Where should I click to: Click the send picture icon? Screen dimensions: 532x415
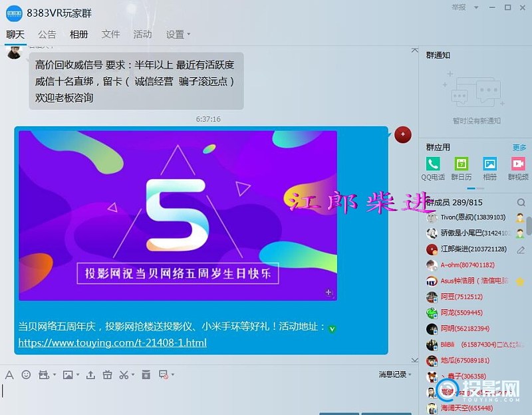pos(68,374)
